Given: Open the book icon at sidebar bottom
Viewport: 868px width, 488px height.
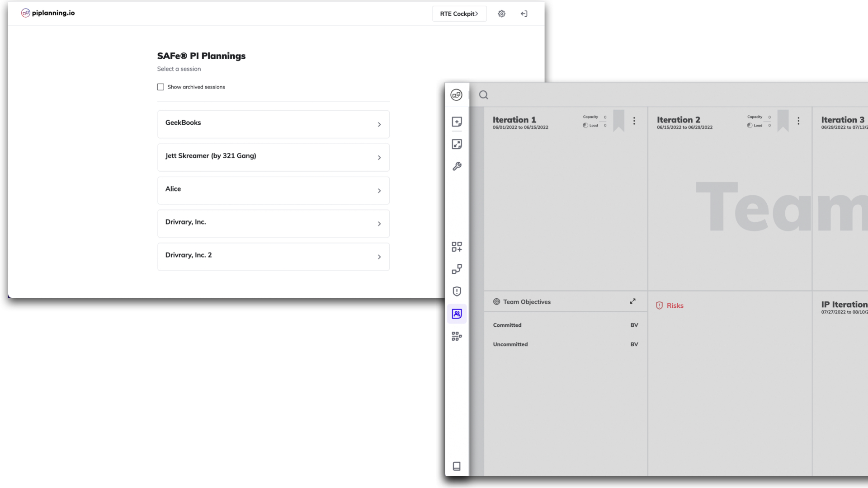Looking at the screenshot, I should click(x=457, y=466).
